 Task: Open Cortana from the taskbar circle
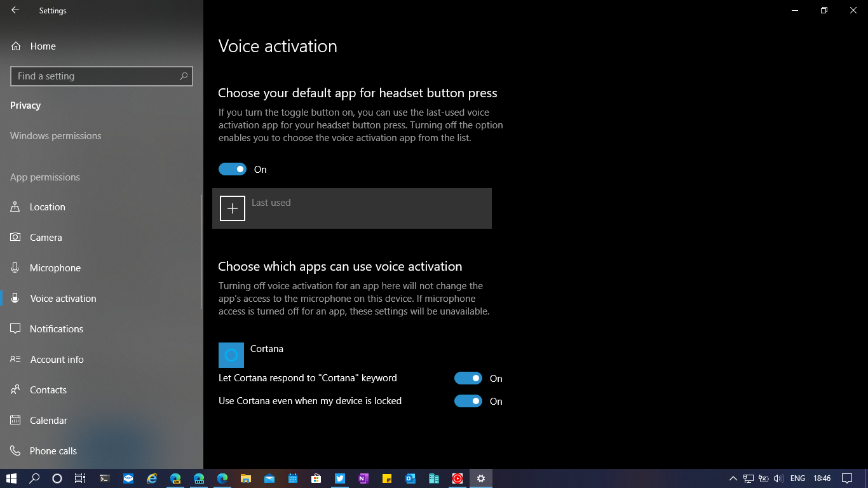pyautogui.click(x=57, y=478)
